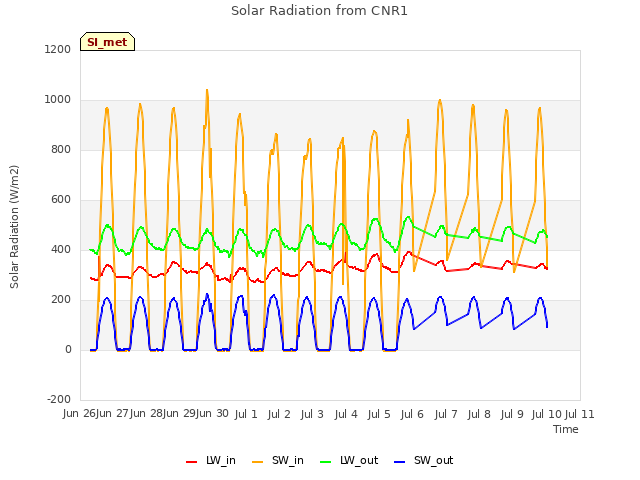
Task: Click the Jul 11 x-axis date label
Action: (580, 414)
